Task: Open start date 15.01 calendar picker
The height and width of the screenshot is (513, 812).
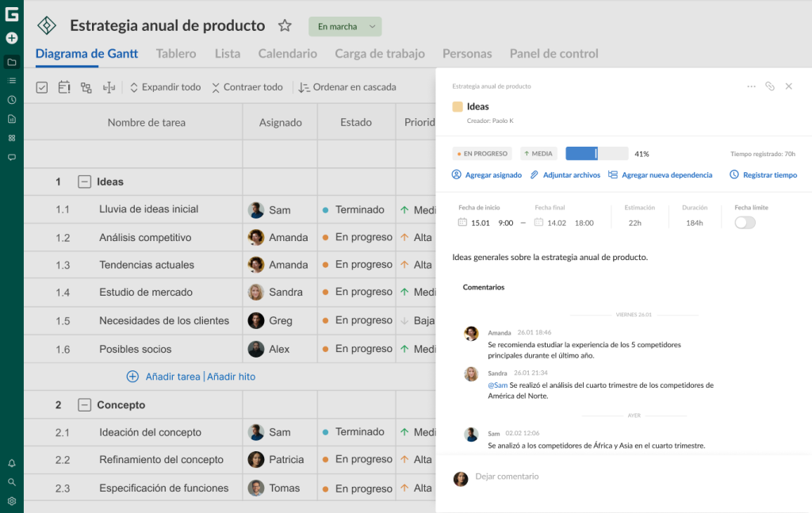Action: 462,223
